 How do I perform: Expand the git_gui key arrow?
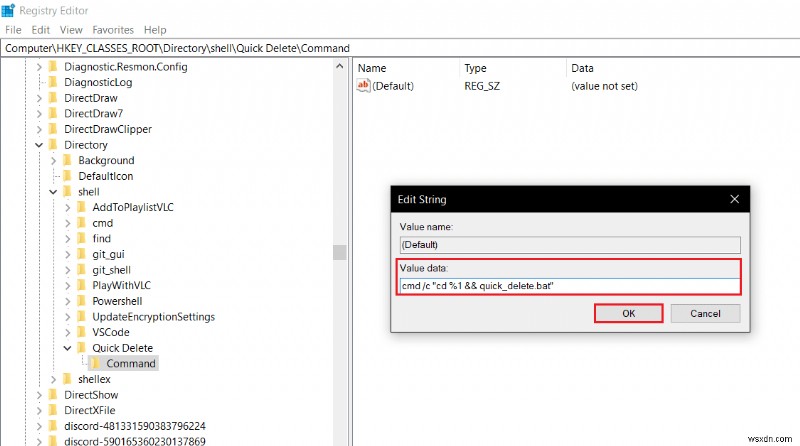pyautogui.click(x=68, y=254)
